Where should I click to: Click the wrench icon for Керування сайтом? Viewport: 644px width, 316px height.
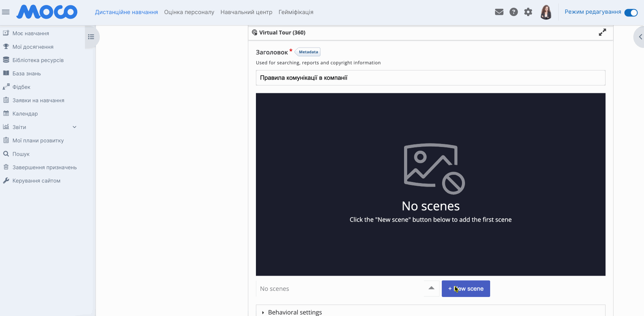click(6, 180)
